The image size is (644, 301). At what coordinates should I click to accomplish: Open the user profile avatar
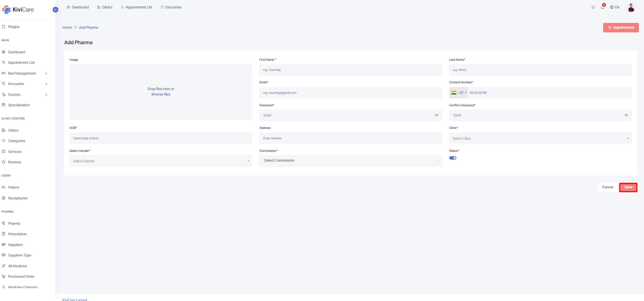pyautogui.click(x=631, y=7)
